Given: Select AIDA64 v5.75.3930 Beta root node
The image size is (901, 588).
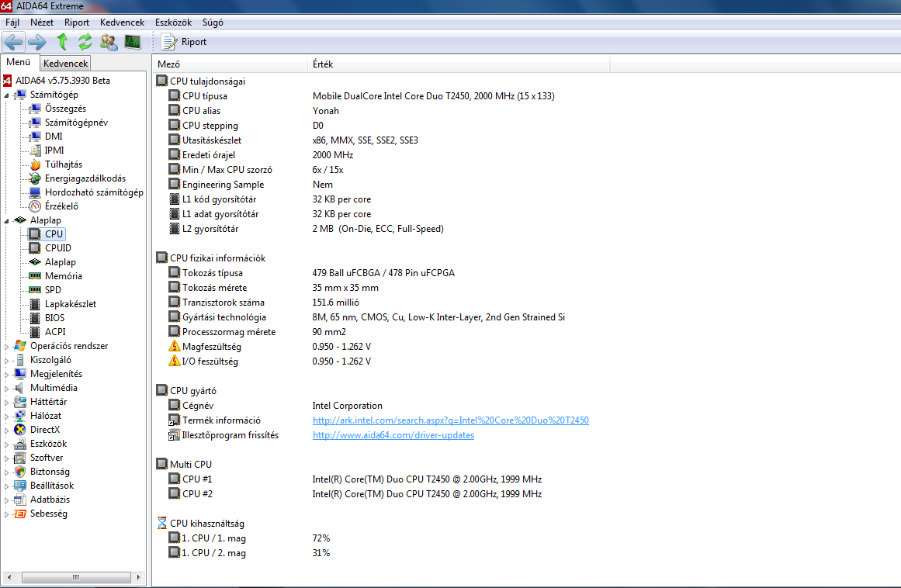Looking at the screenshot, I should point(63,81).
